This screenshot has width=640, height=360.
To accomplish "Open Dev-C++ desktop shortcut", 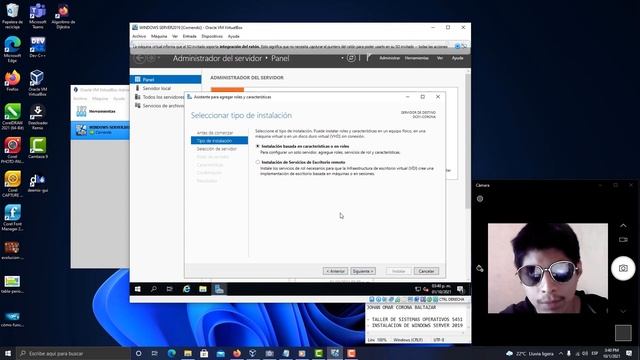I will [38, 47].
